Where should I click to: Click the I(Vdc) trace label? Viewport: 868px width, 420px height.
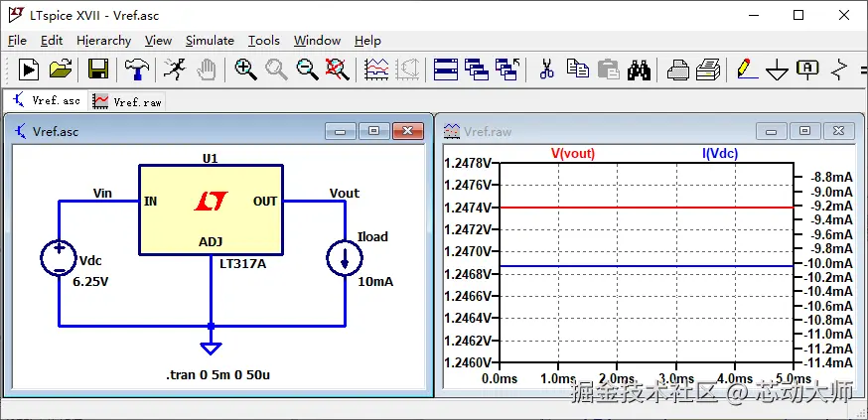(720, 153)
